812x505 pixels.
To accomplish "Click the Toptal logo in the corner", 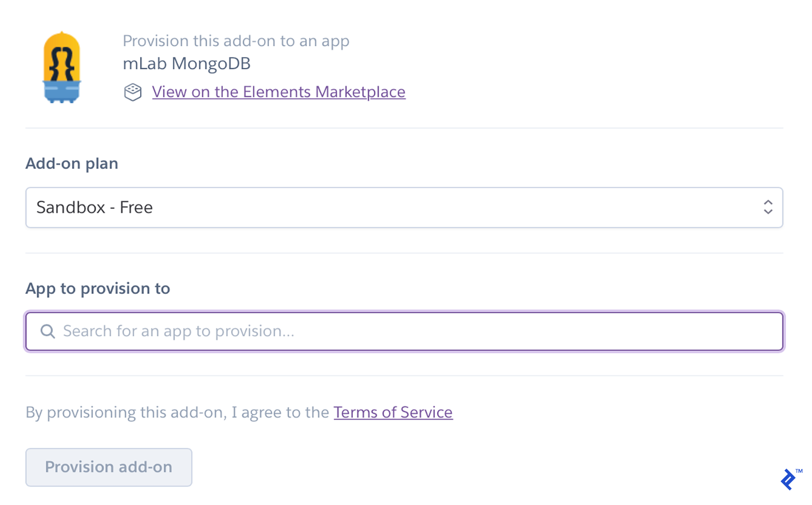I will [788, 480].
